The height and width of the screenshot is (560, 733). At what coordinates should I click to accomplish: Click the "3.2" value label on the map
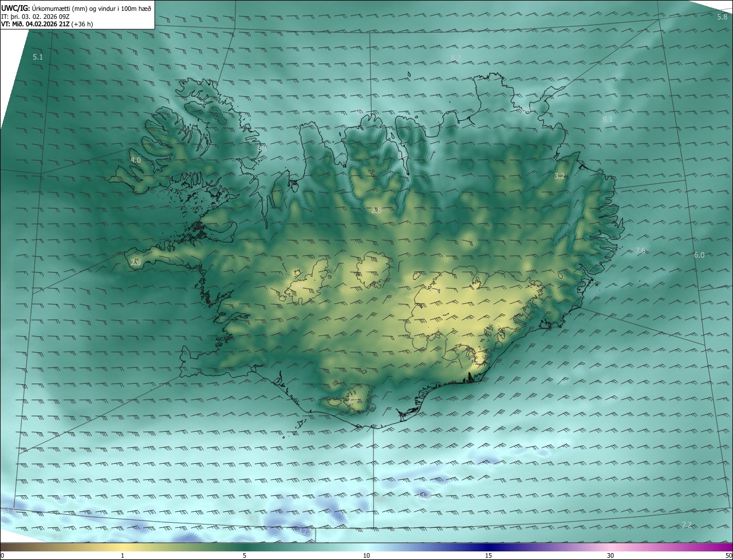pos(559,176)
